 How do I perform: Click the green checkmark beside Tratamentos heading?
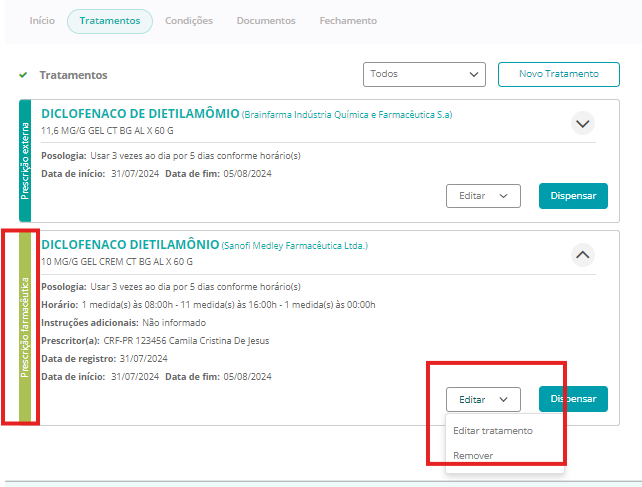click(23, 75)
